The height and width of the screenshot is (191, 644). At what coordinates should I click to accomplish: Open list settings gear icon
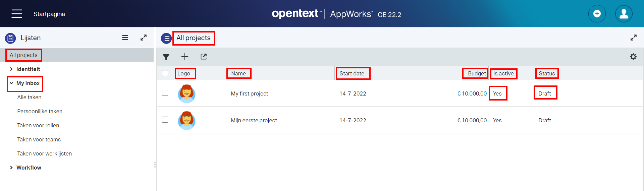[x=633, y=57]
